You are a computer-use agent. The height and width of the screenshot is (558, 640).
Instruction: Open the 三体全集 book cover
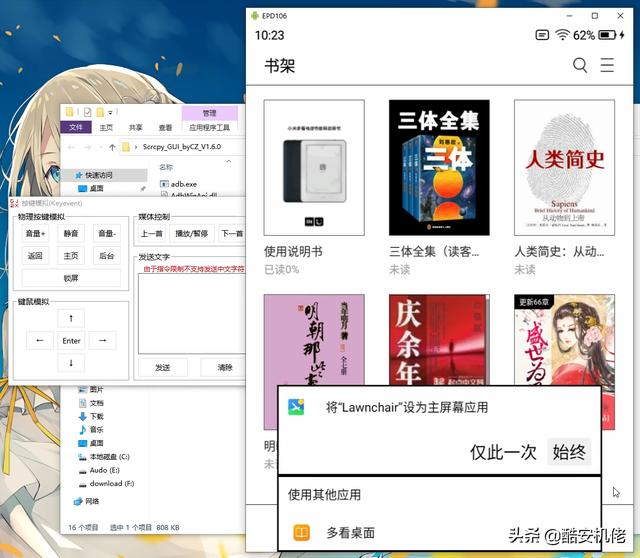[439, 168]
